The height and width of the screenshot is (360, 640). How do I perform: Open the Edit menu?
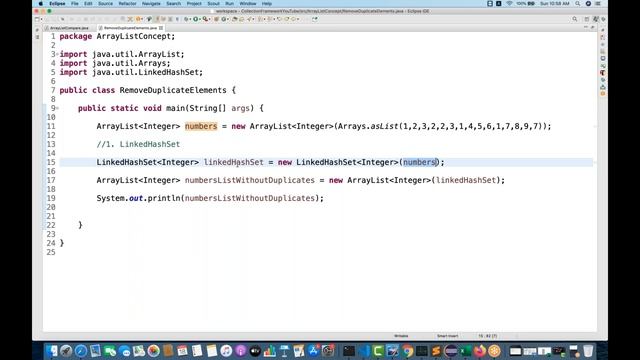click(x=88, y=4)
